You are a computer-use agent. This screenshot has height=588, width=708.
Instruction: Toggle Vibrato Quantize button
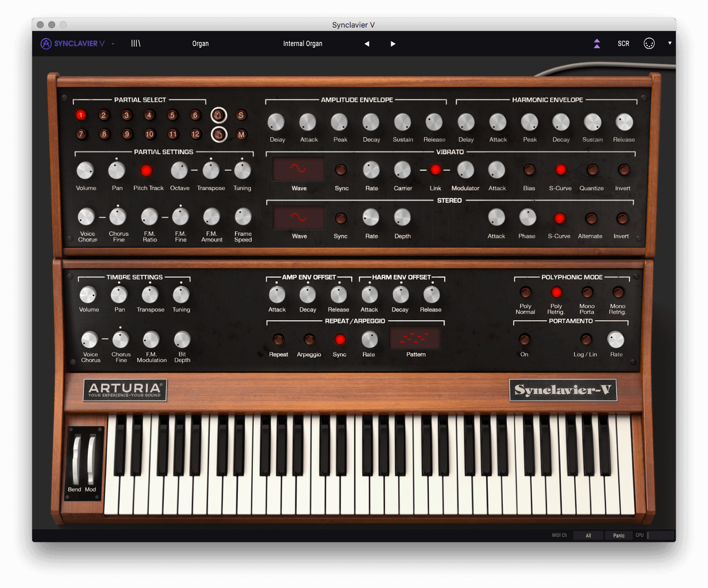coord(592,170)
